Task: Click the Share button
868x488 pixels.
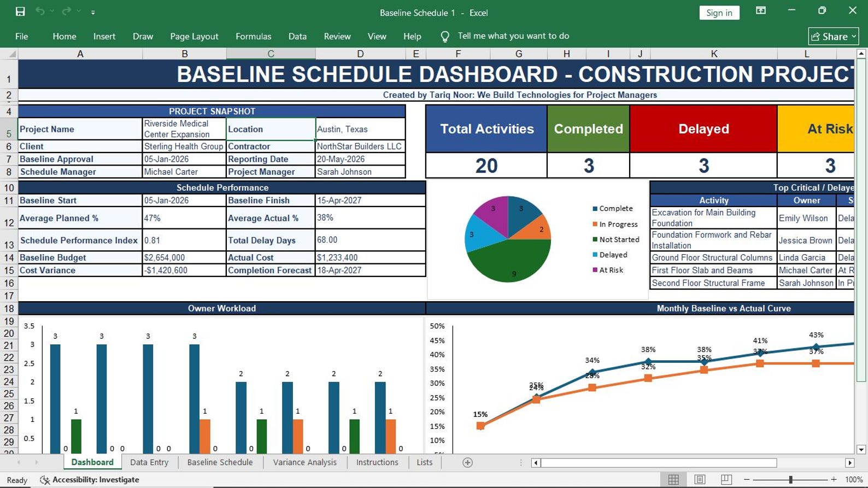Action: coord(834,36)
